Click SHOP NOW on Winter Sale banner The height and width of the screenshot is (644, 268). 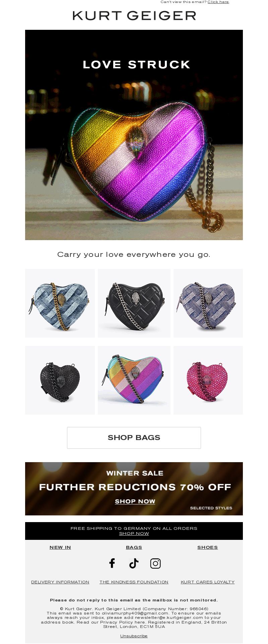tap(135, 501)
